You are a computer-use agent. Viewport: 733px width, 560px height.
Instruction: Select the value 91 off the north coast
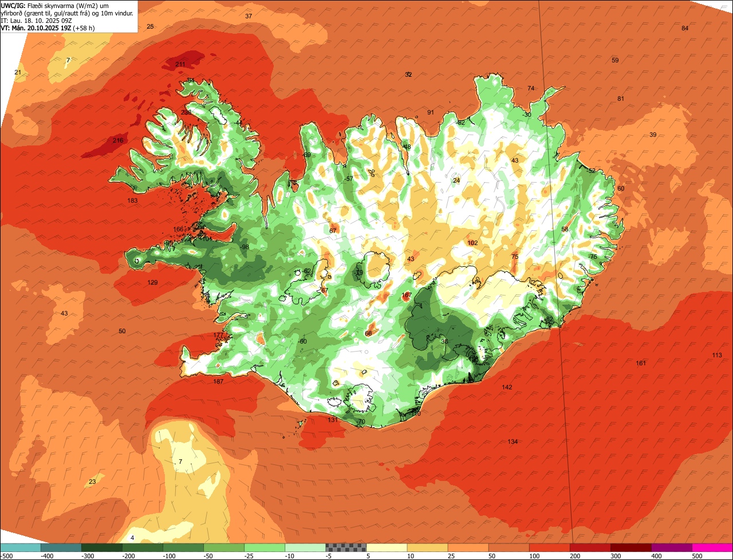[431, 112]
